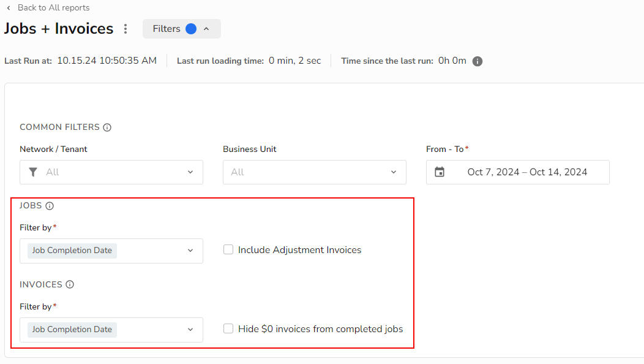Select the Job Completion Date chip under INVOICES

pos(72,329)
